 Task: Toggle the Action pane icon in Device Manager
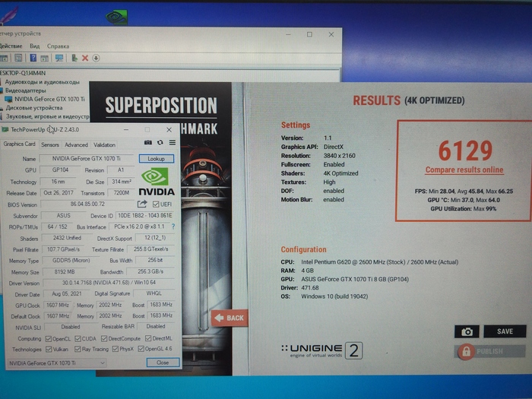click(44, 59)
